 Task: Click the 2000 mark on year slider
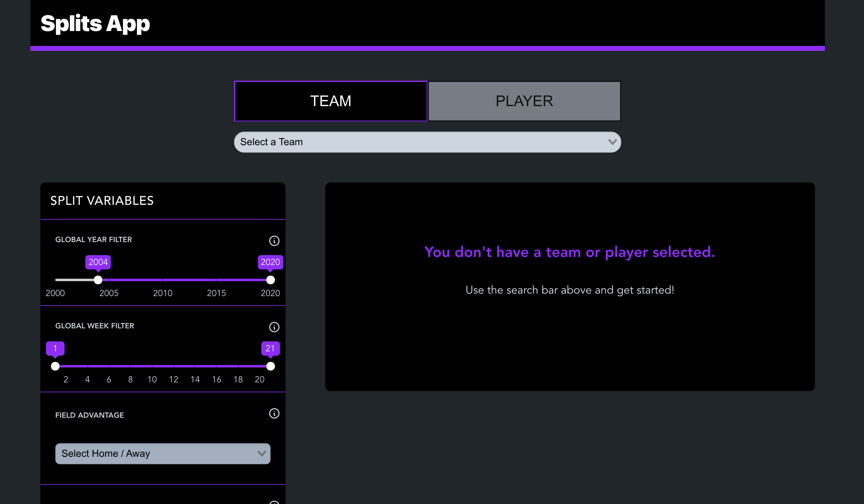point(55,293)
